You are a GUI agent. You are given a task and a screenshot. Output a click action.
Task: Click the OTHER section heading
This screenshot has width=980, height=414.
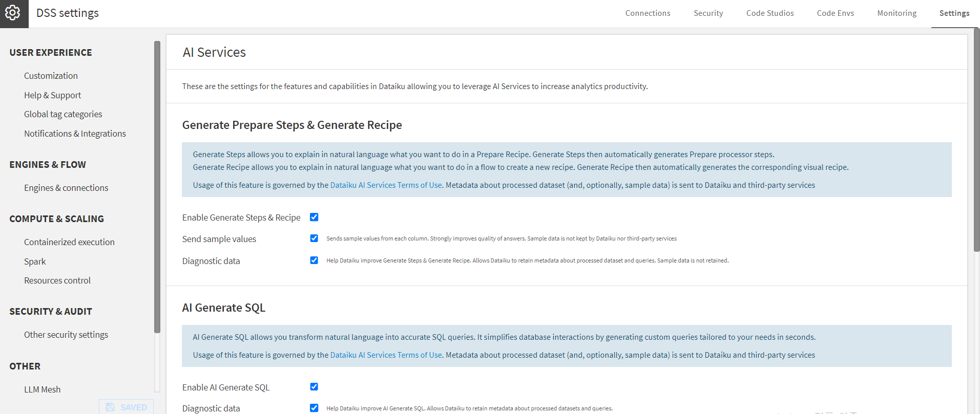(25, 366)
